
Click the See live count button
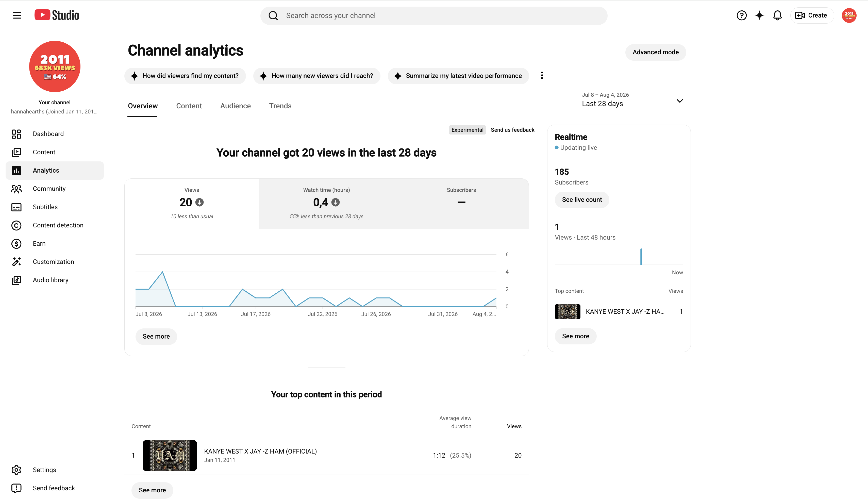click(582, 200)
